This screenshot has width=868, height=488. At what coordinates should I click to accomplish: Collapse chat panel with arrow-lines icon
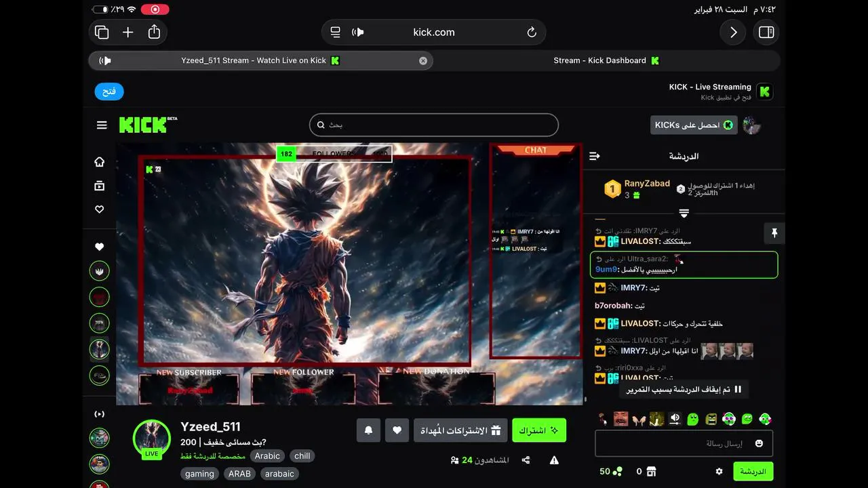595,156
